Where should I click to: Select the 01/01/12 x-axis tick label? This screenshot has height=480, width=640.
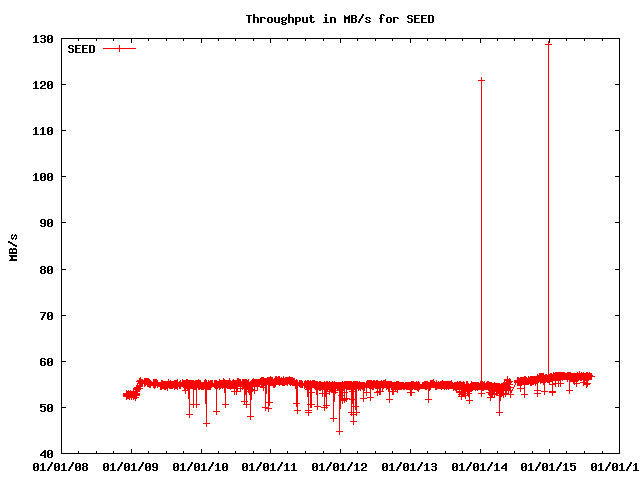coord(341,465)
